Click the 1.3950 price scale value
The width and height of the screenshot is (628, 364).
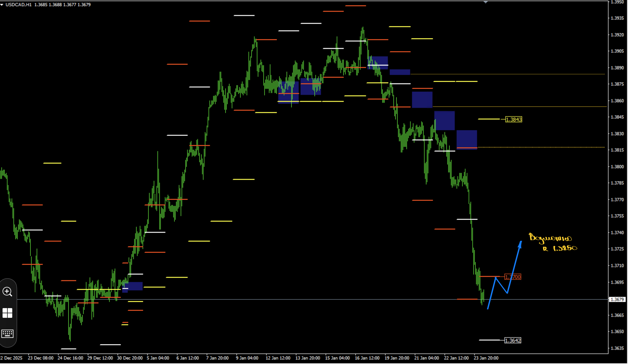pos(617,2)
